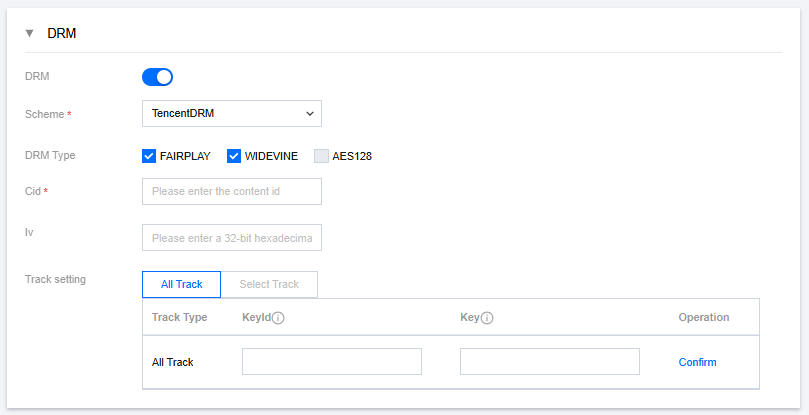Switch to the All Track tab
The image size is (809, 415).
pyautogui.click(x=182, y=284)
